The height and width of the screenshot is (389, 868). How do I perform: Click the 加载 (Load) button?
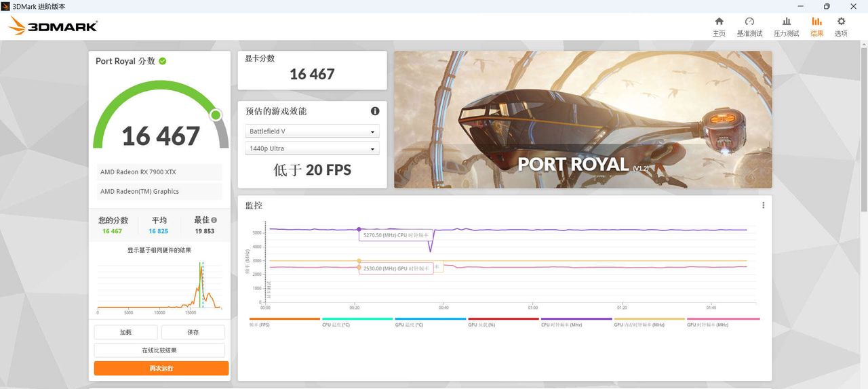(125, 332)
